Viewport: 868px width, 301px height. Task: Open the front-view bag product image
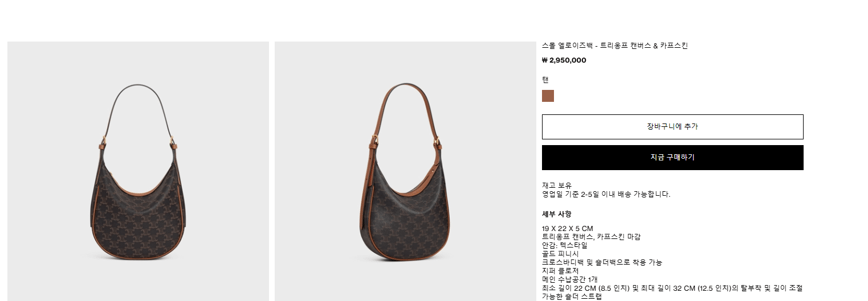point(138,171)
